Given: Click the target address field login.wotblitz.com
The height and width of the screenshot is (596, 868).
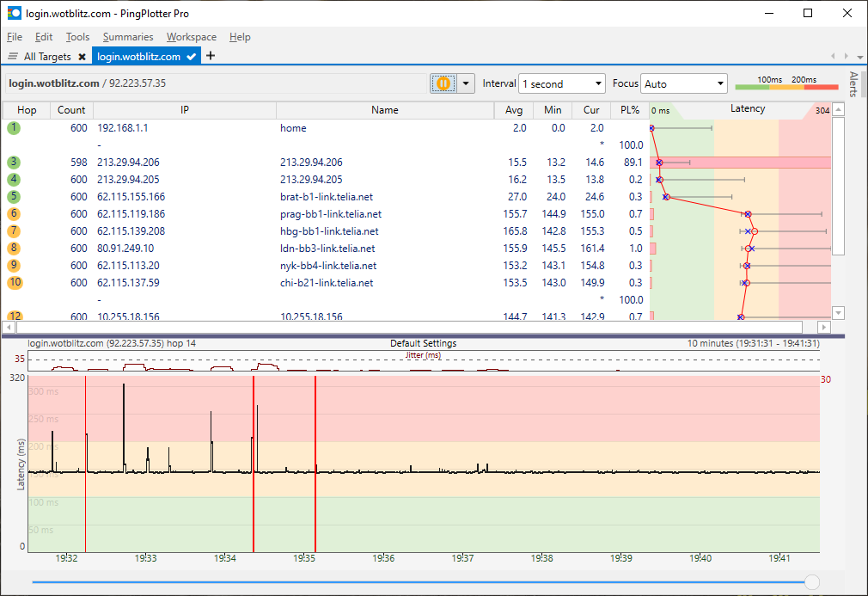Looking at the screenshot, I should 54,83.
